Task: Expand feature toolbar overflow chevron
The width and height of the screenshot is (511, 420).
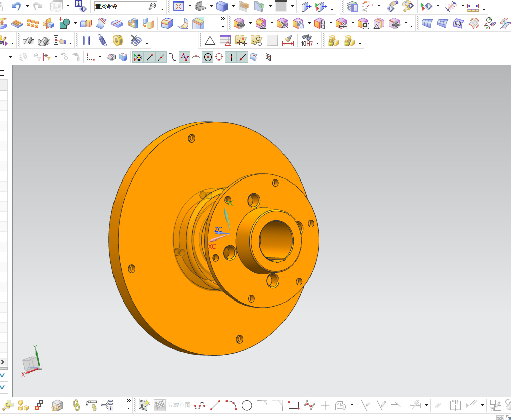Action: pos(223,19)
